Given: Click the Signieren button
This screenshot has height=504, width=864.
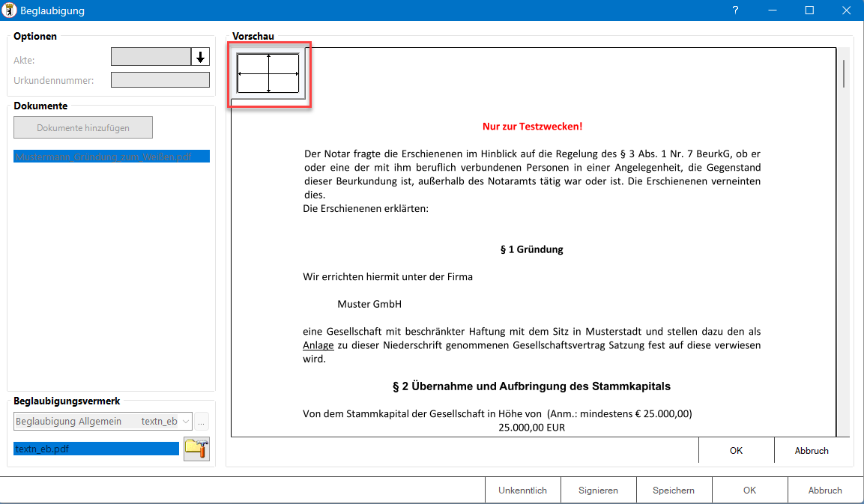Looking at the screenshot, I should (x=598, y=490).
